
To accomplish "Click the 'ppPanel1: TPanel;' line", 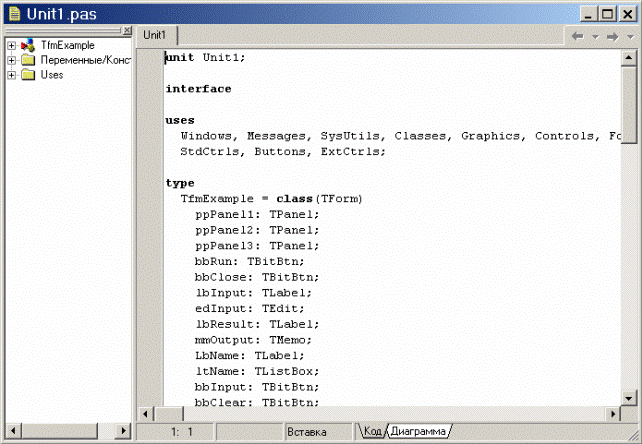I will 257,214.
